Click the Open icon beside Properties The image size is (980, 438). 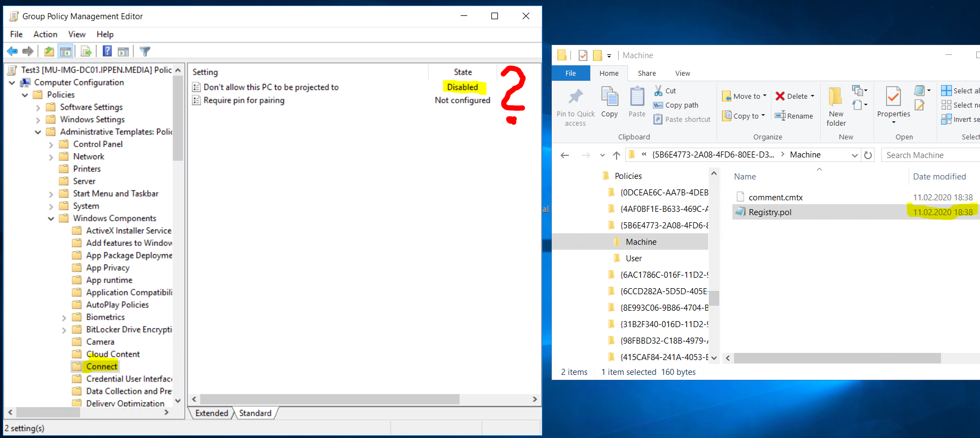tap(920, 90)
